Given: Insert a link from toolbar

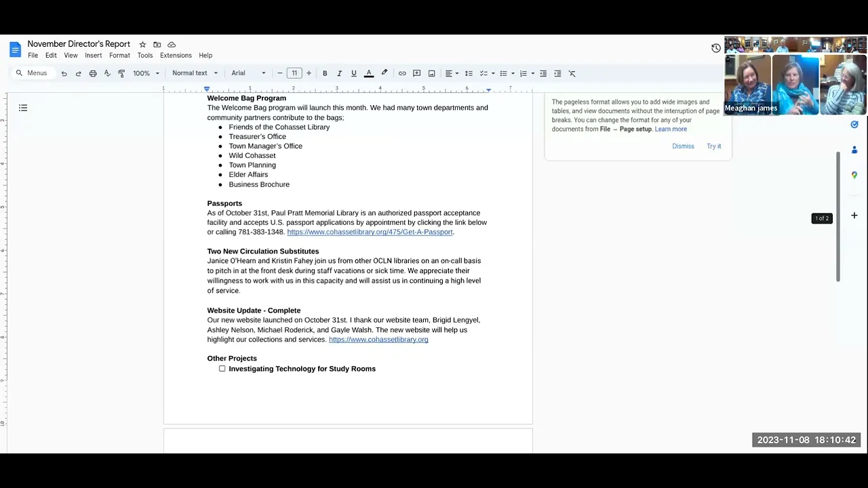Looking at the screenshot, I should (x=402, y=73).
